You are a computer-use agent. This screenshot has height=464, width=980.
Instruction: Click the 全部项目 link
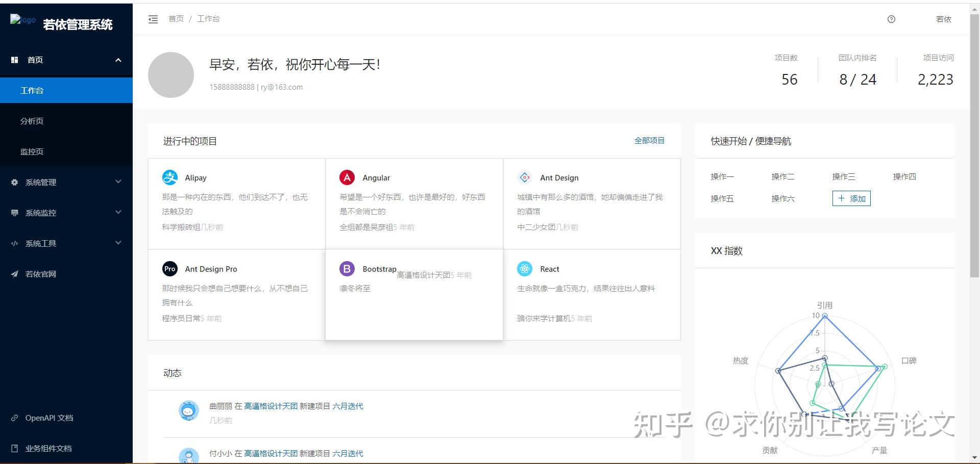[x=649, y=141]
